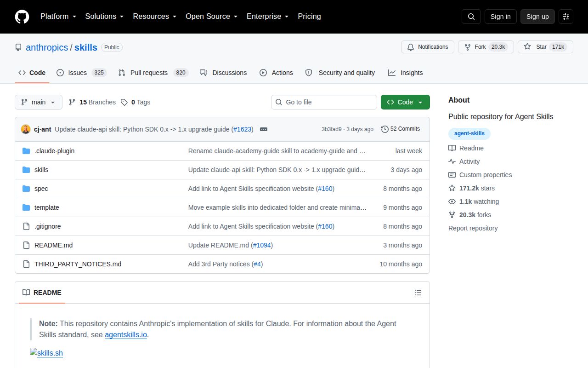Open the green Code dropdown
Image resolution: width=588 pixels, height=368 pixels.
405,102
